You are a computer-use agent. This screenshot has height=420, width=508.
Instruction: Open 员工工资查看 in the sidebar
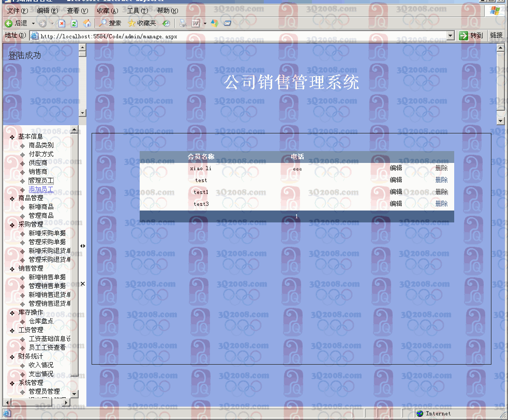pyautogui.click(x=47, y=348)
